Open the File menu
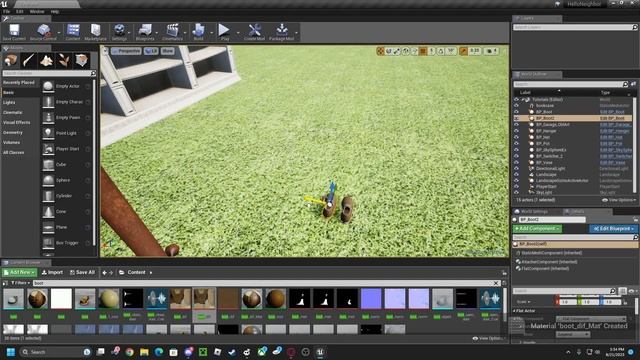The height and width of the screenshot is (360, 640). coord(6,11)
